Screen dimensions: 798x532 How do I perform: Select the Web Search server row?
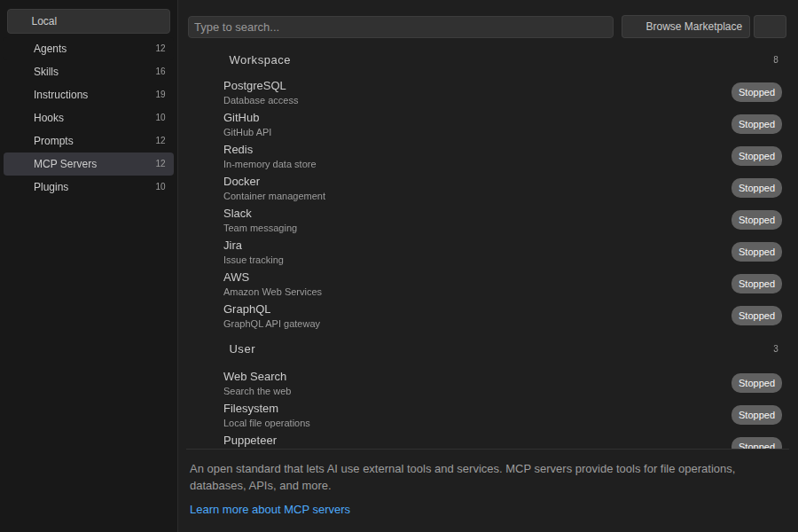(x=487, y=383)
